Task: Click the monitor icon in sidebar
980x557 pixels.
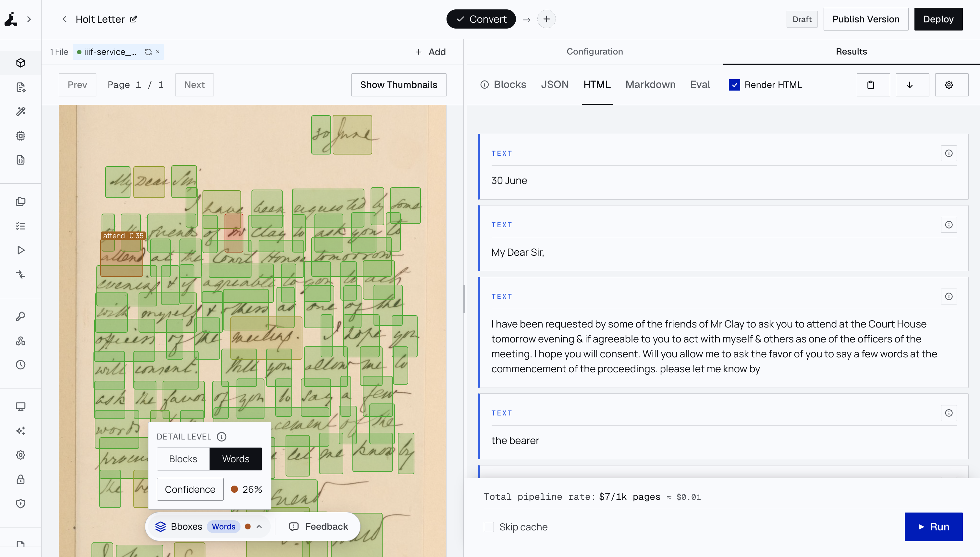Action: (x=21, y=407)
